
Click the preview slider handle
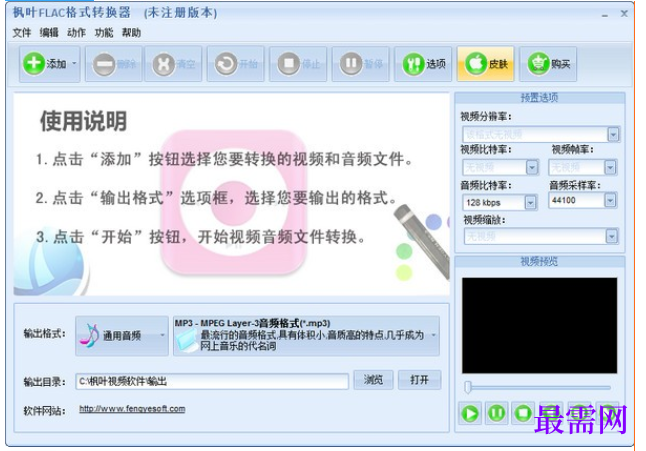(468, 387)
